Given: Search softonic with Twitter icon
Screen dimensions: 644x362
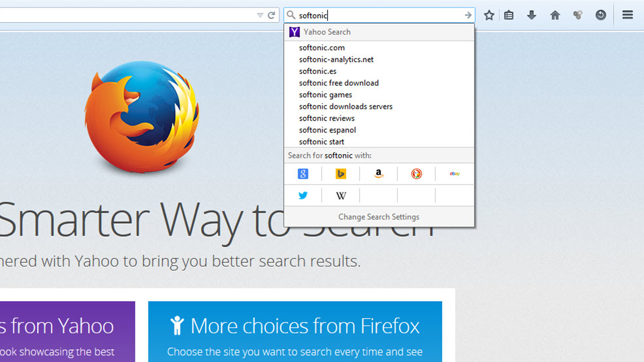Looking at the screenshot, I should 303,195.
